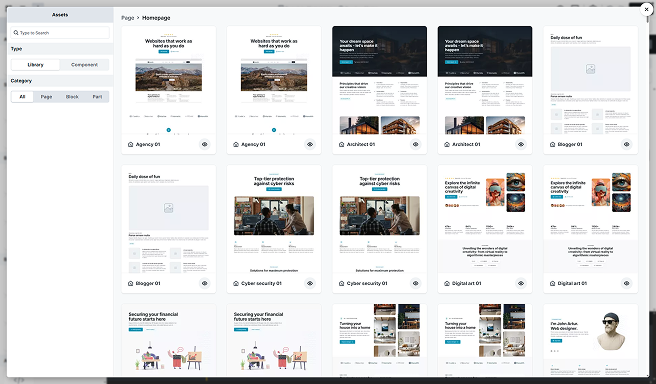Open the second Agency 01 template thumbnail
The image size is (656, 384).
(274, 80)
